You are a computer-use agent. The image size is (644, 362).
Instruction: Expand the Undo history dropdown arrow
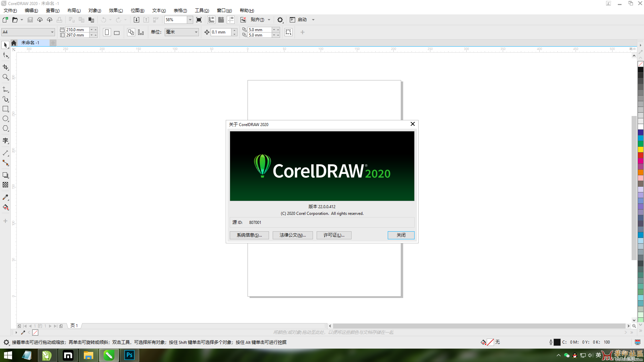click(110, 20)
